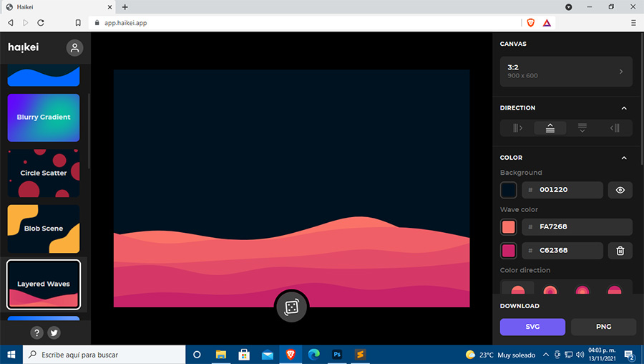This screenshot has width=644, height=364.
Task: Select the bottom wave direction option
Action: (x=550, y=128)
